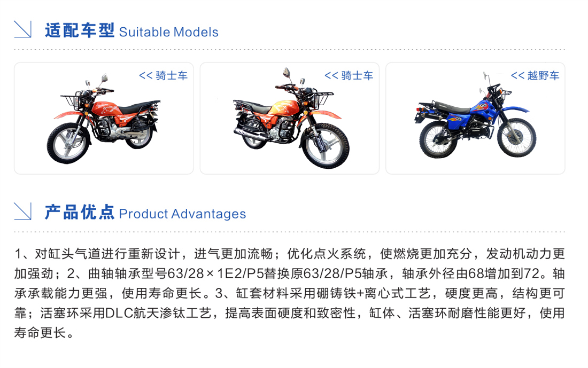Click the arrow icon beside 适配车型 heading

click(22, 29)
